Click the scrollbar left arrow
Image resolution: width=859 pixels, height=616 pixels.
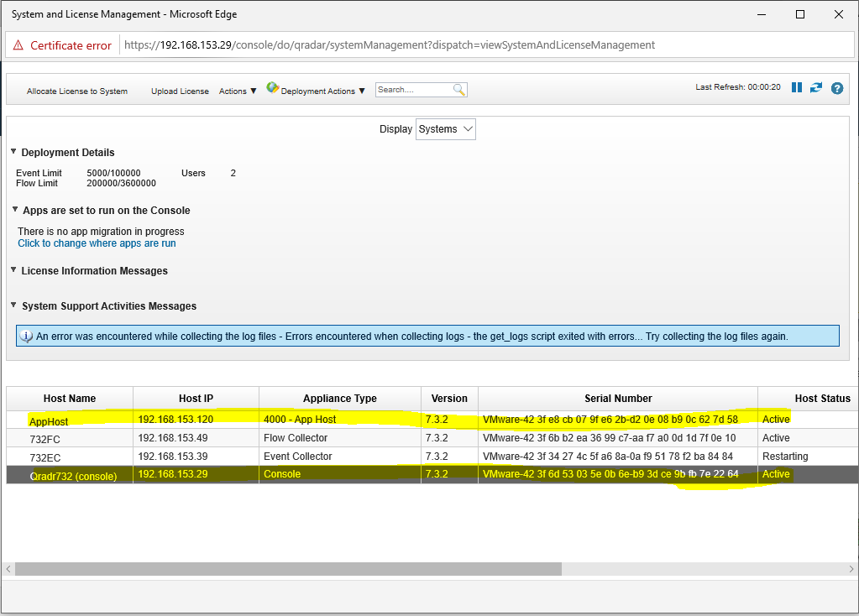pyautogui.click(x=8, y=569)
